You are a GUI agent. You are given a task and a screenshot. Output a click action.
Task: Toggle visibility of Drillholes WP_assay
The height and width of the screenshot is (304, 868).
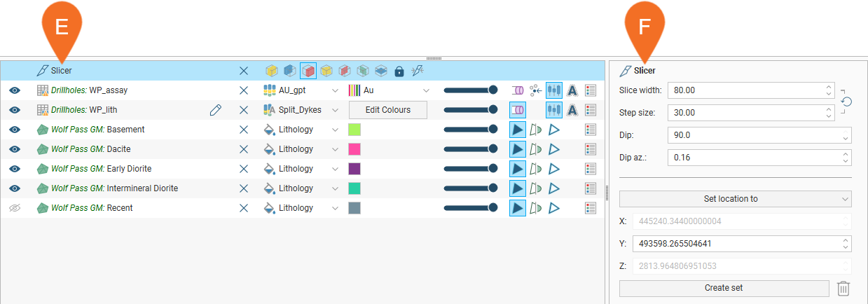15,90
